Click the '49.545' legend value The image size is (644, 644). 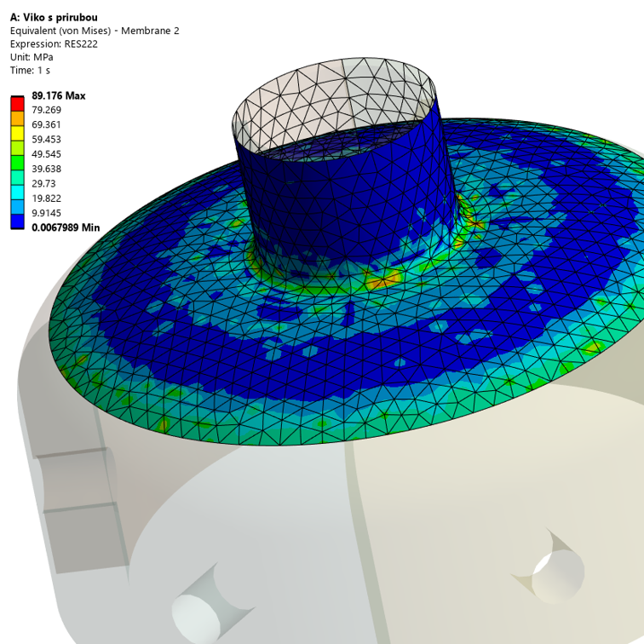click(46, 154)
